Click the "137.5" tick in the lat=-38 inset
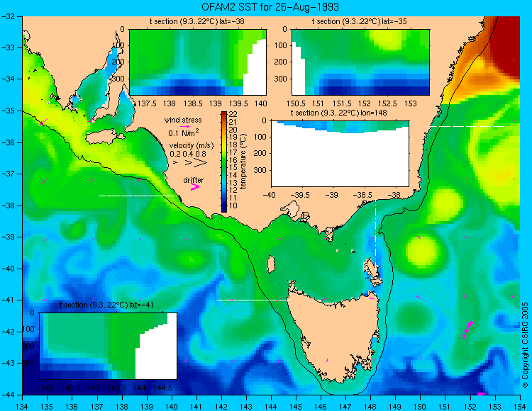 [x=147, y=103]
